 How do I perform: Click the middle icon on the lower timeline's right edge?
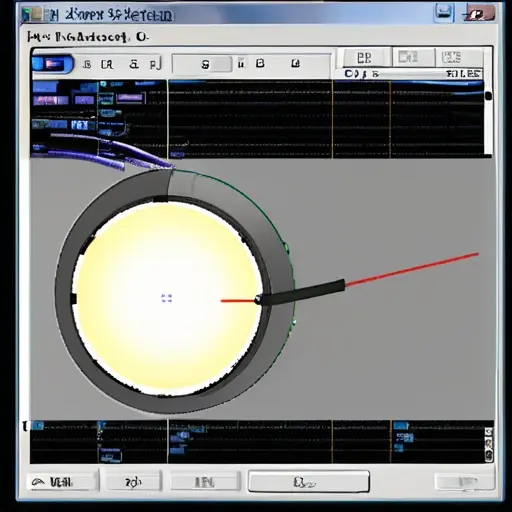(x=489, y=444)
